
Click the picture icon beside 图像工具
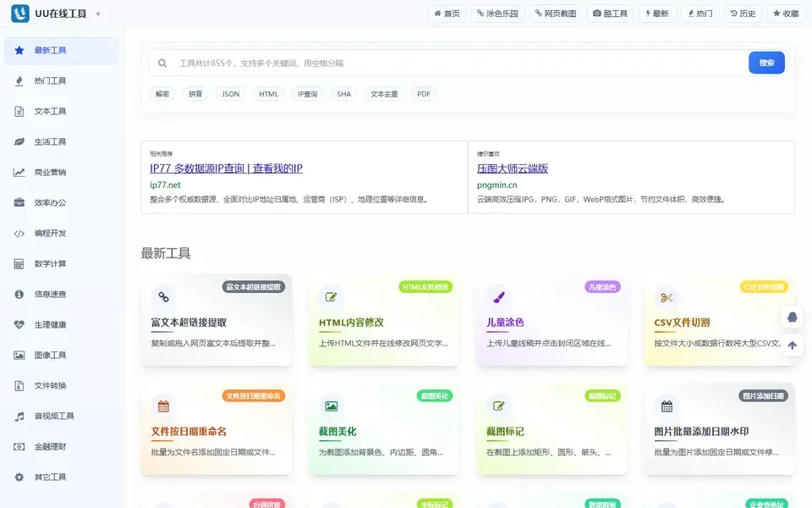pyautogui.click(x=19, y=355)
